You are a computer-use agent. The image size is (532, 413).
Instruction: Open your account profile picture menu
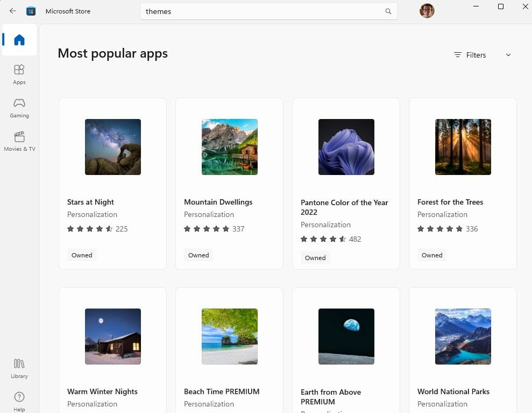427,10
